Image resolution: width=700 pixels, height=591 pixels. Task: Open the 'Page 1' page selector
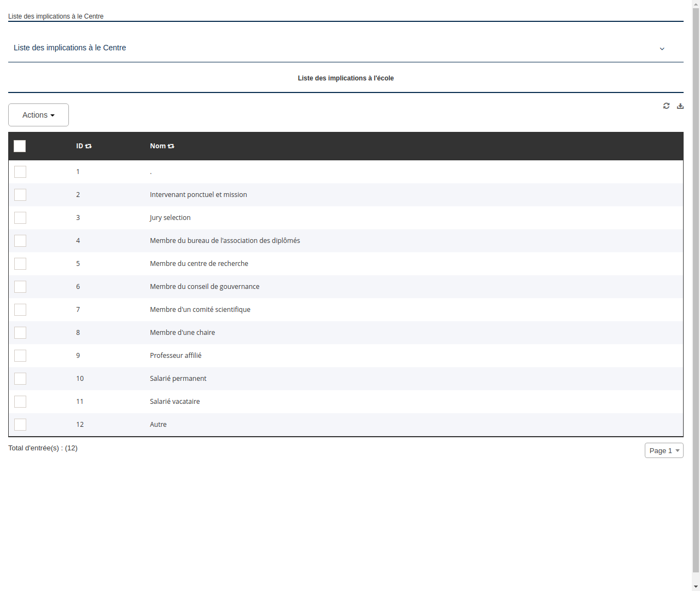point(663,450)
